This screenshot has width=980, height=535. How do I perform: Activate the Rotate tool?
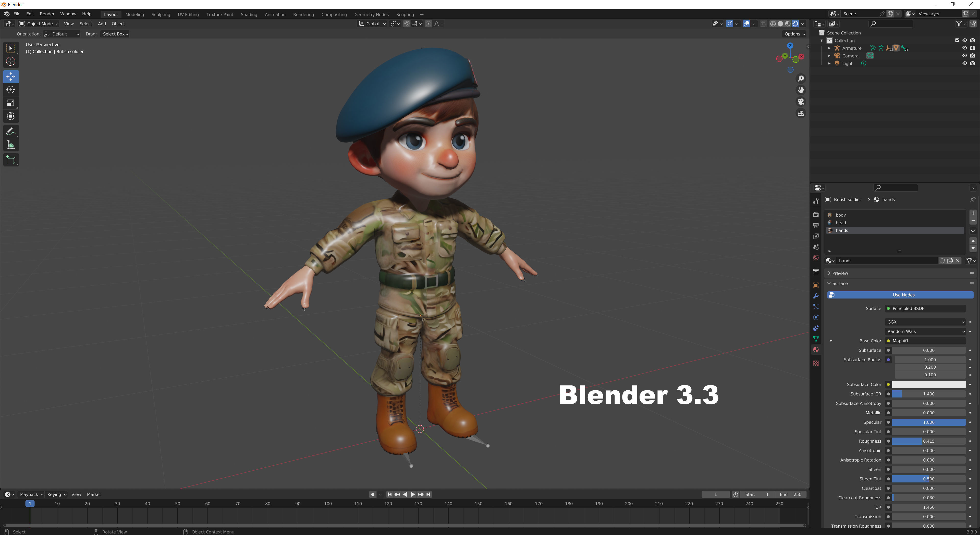(11, 90)
